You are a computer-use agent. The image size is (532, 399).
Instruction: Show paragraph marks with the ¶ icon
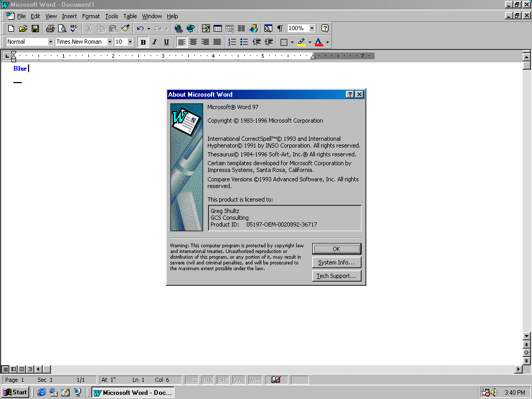pyautogui.click(x=280, y=29)
